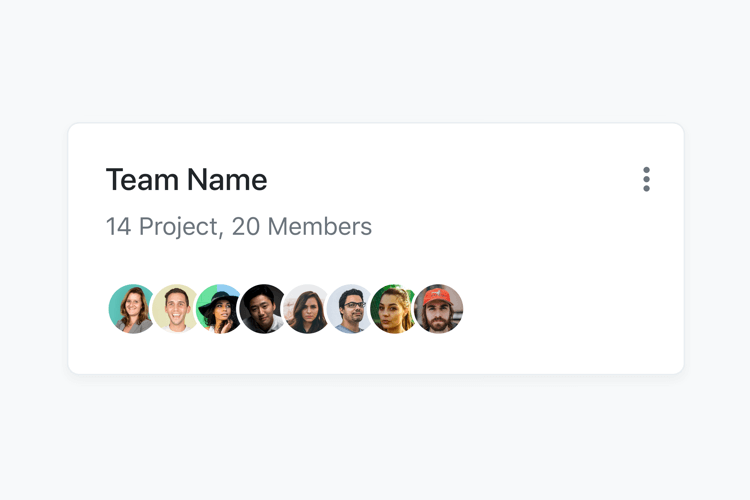Viewport: 750px width, 500px height.
Task: Click the word "Name" in the heading
Action: 227,180
